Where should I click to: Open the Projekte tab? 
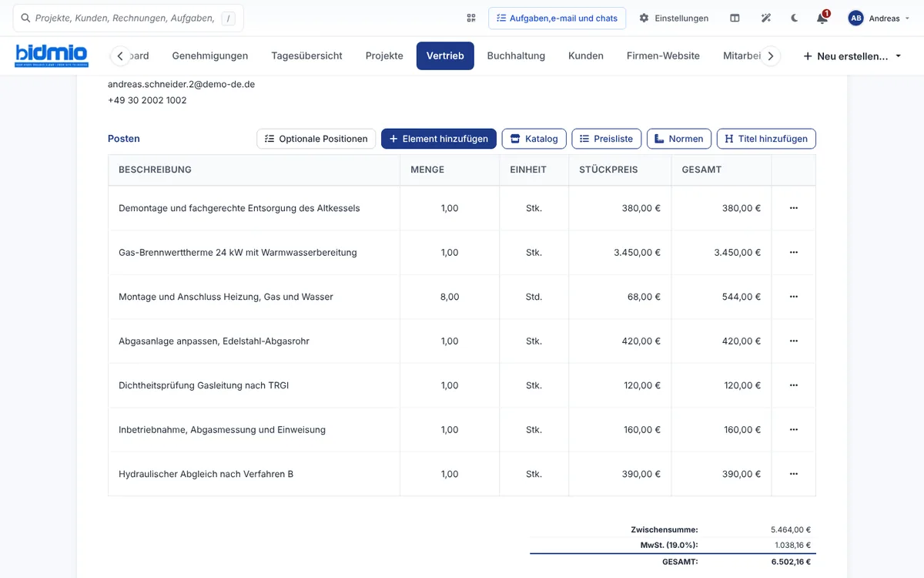click(x=384, y=55)
